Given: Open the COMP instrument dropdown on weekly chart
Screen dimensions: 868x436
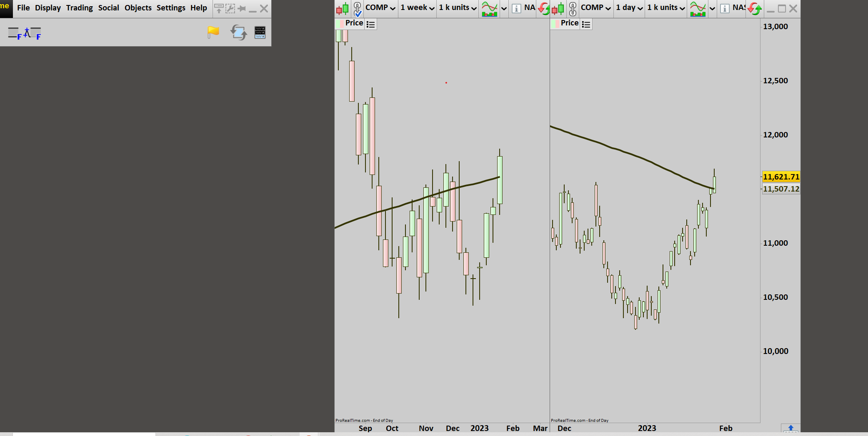Looking at the screenshot, I should click(x=380, y=8).
